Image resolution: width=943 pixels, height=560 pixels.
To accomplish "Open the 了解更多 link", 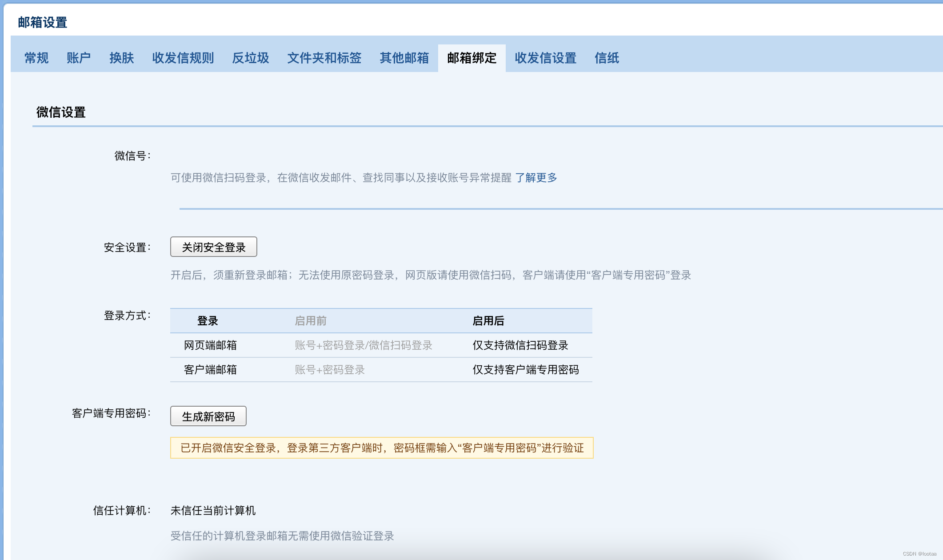I will 536,178.
